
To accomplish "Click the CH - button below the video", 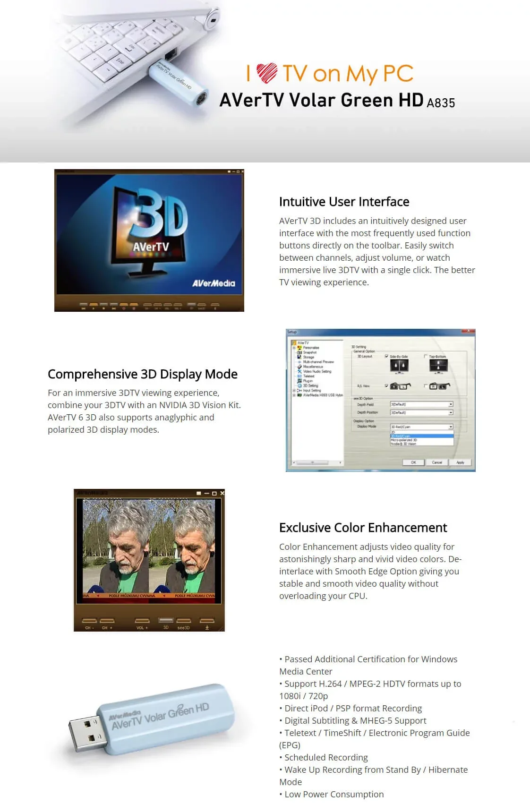I will (x=89, y=624).
